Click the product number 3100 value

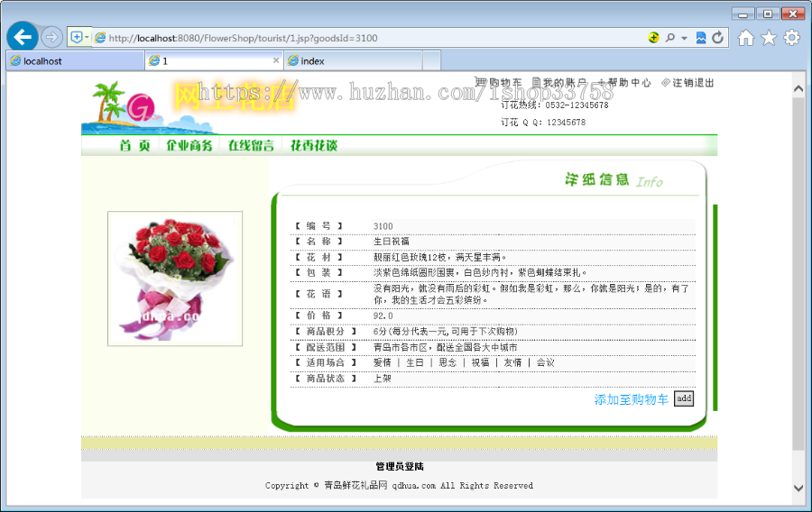(383, 226)
